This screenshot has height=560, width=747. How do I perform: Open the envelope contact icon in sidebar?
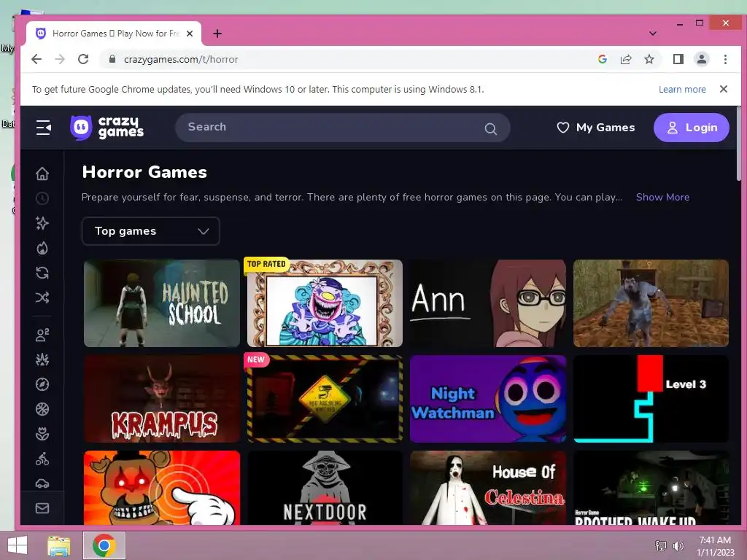[x=42, y=508]
